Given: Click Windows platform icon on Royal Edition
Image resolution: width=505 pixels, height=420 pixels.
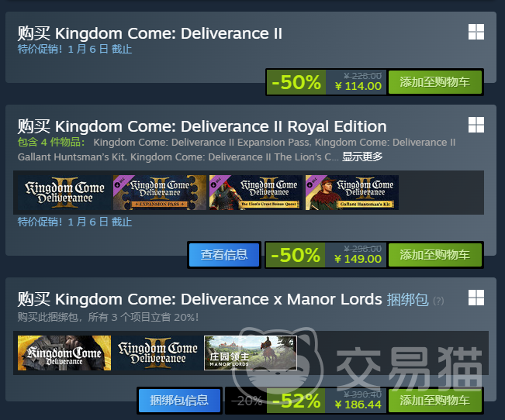Looking at the screenshot, I should click(x=476, y=125).
